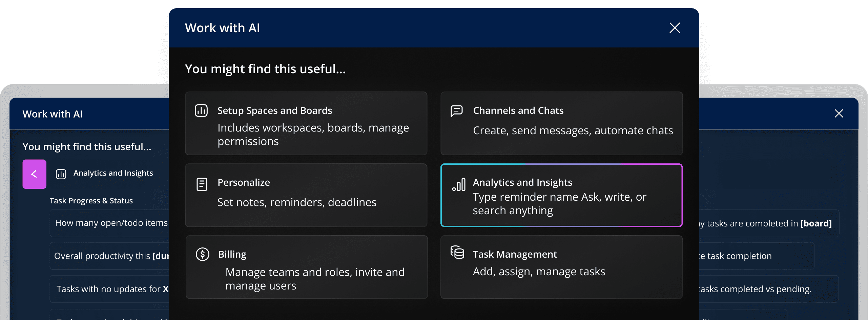The height and width of the screenshot is (320, 868).
Task: Click the Personalize notes document icon
Action: coord(202,184)
